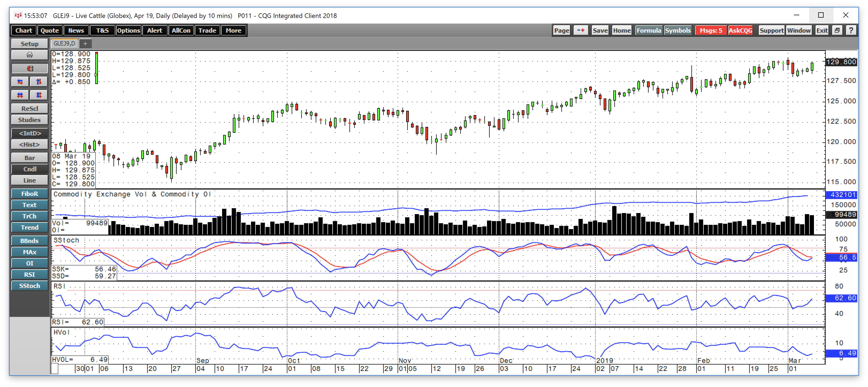Switch chart to Line display mode

29,180
